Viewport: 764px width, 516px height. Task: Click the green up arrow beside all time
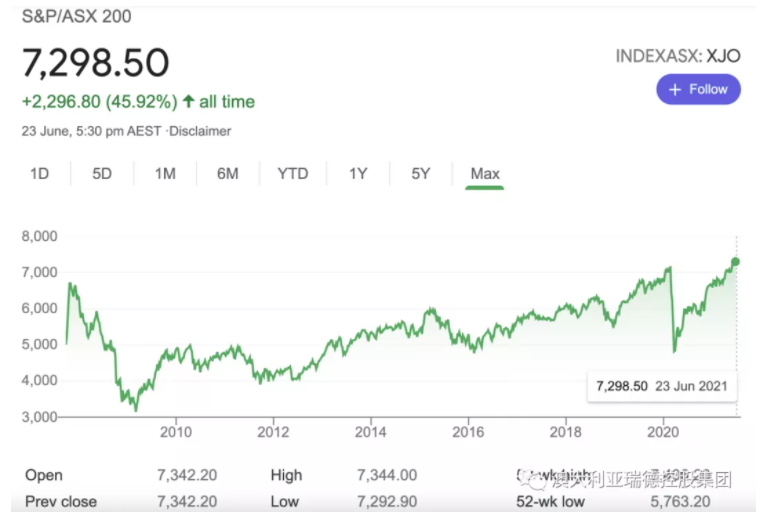(x=188, y=101)
